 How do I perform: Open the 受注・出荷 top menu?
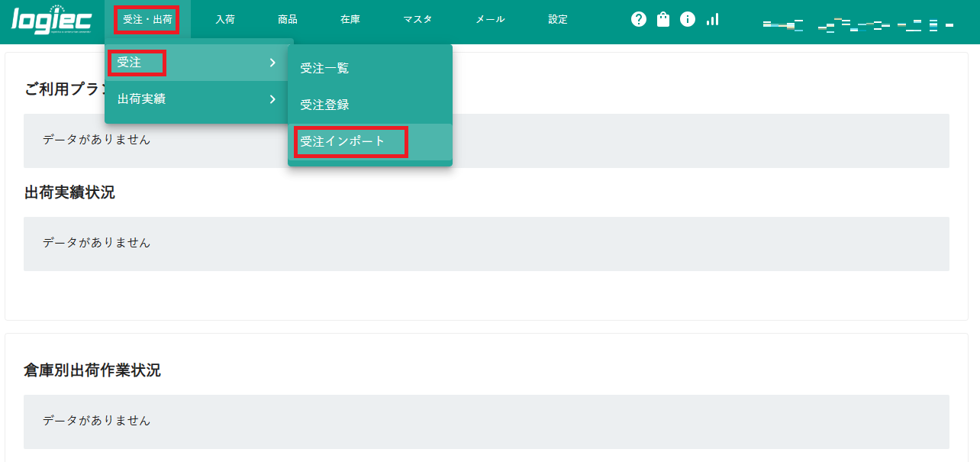pos(147,19)
